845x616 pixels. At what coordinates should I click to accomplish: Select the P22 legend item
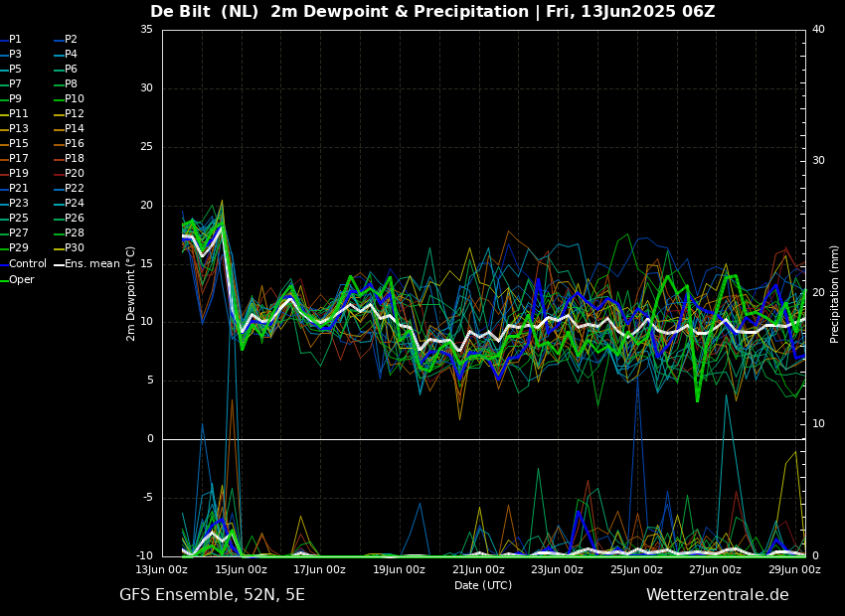click(x=75, y=189)
